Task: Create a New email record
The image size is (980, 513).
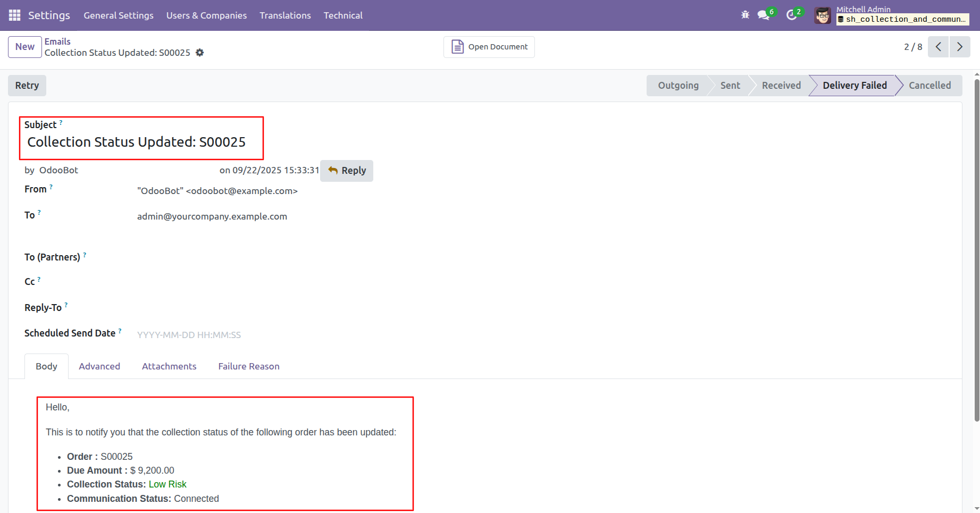Action: pos(25,47)
